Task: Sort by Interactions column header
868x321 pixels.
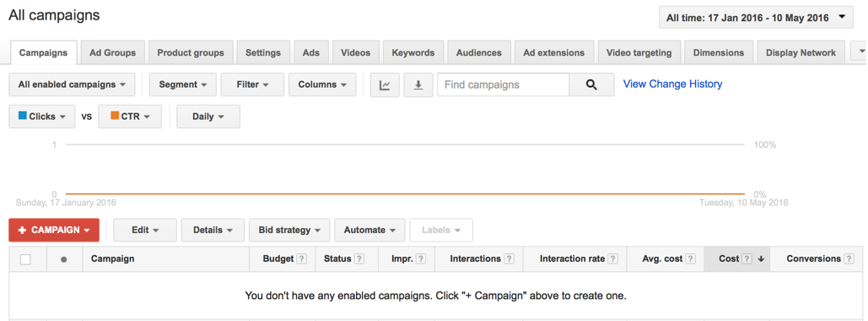Action: pos(476,258)
